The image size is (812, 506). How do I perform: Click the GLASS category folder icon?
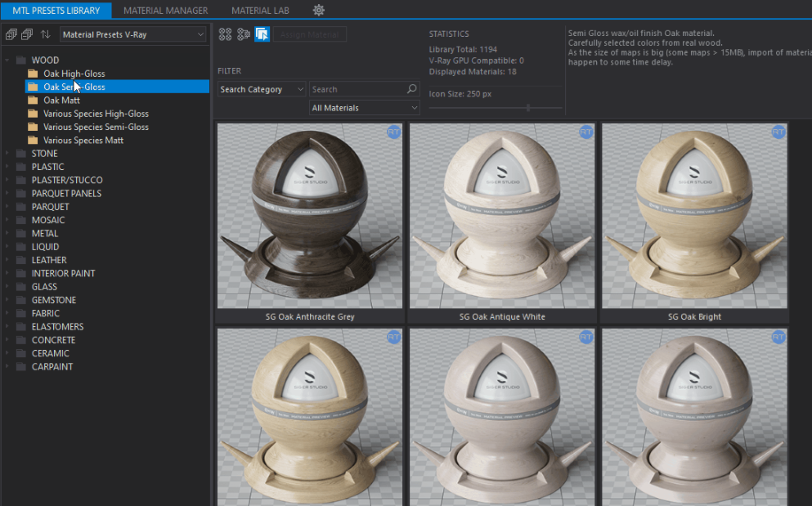click(20, 286)
